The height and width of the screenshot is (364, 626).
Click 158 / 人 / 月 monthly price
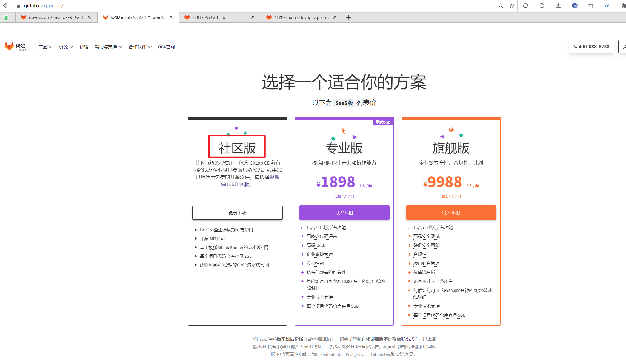pos(345,197)
